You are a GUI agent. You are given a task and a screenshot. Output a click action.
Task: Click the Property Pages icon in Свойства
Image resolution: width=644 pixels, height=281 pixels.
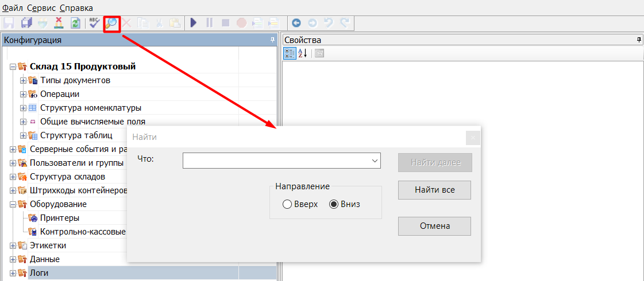[319, 53]
